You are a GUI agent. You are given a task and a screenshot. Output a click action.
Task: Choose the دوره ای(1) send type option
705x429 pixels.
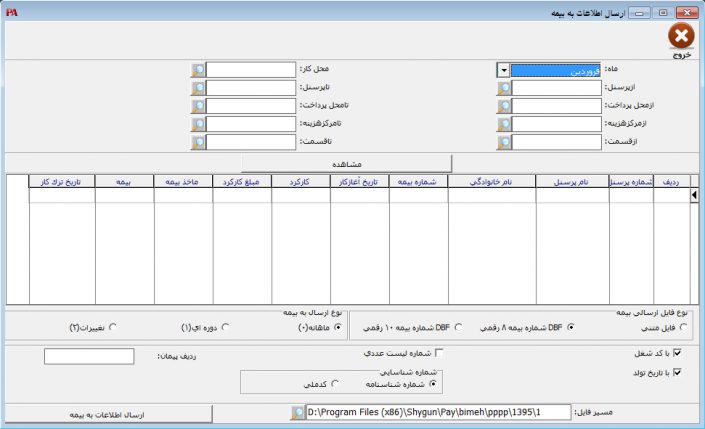pyautogui.click(x=225, y=327)
